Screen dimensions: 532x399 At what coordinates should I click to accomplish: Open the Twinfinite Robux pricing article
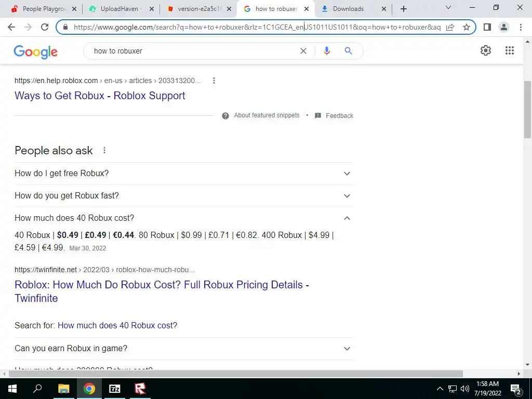click(162, 291)
